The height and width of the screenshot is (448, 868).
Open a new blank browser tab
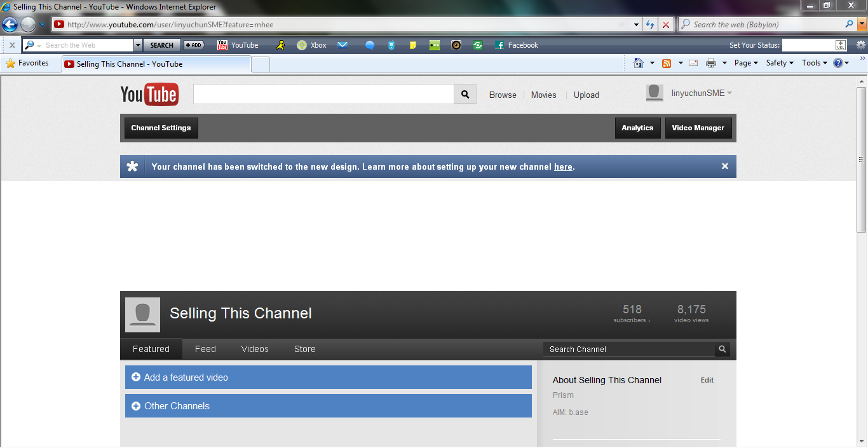[261, 64]
